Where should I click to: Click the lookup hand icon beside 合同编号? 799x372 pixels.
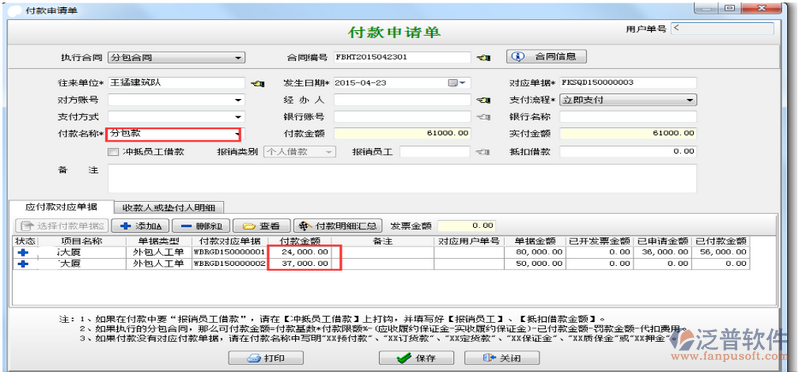[483, 58]
